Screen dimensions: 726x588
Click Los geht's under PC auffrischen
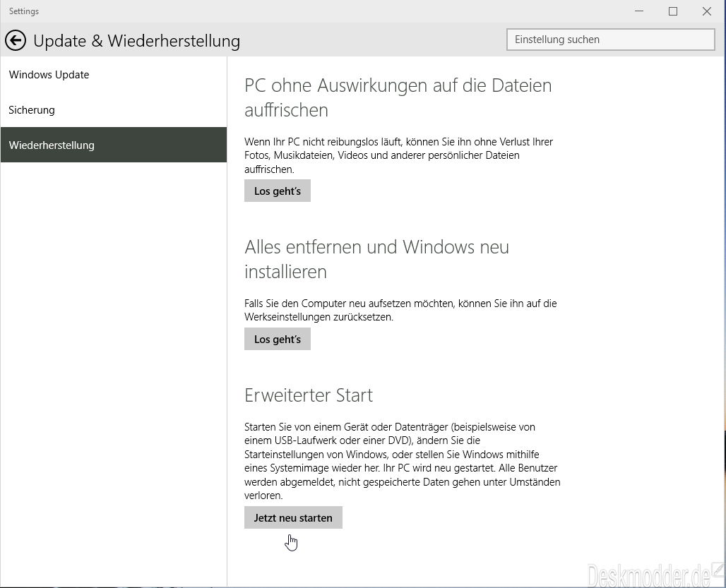click(x=278, y=191)
